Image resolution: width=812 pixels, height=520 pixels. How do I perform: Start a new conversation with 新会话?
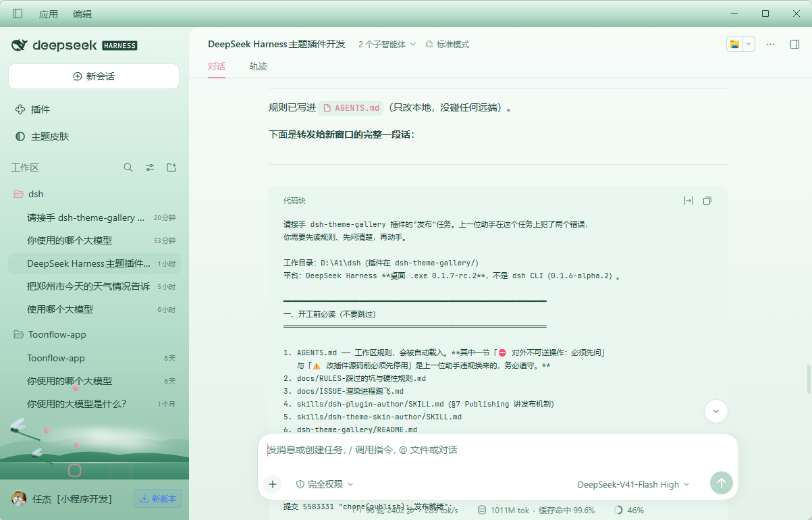pyautogui.click(x=94, y=76)
